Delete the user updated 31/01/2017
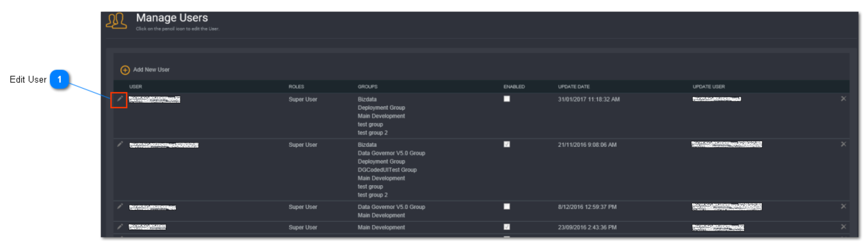The height and width of the screenshot is (243, 868). coord(843,99)
